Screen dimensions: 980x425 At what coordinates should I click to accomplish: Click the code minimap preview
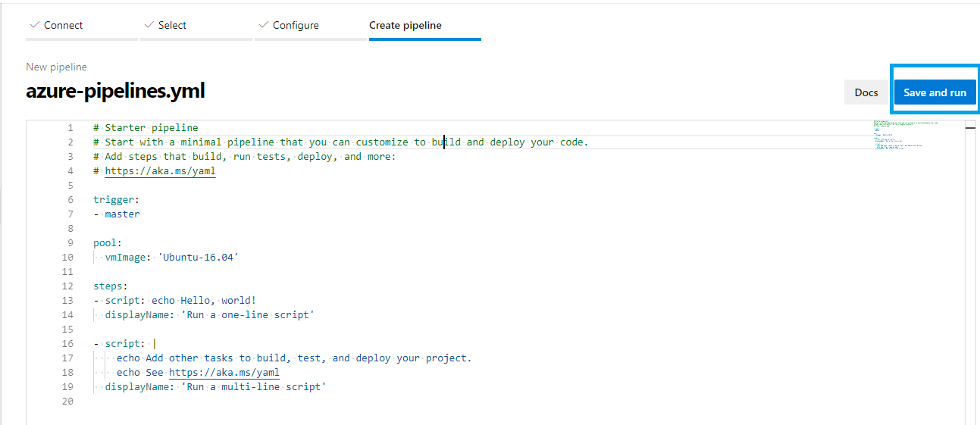click(905, 135)
